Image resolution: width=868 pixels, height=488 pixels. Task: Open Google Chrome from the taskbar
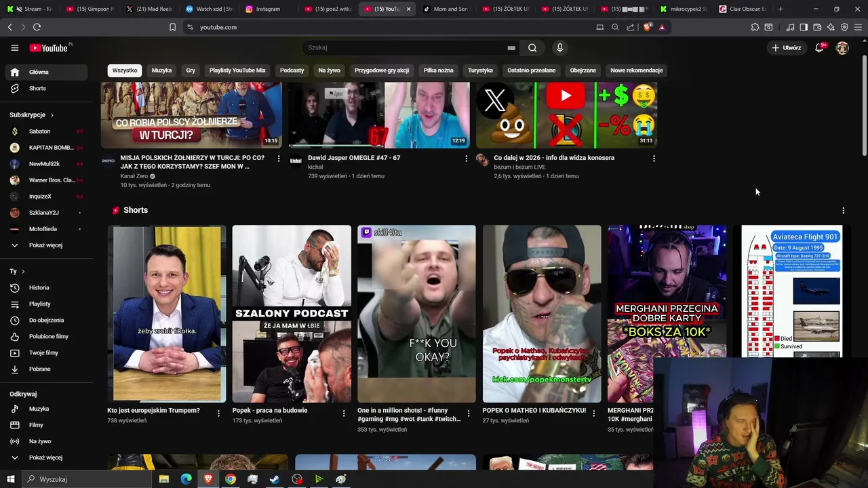pos(231,479)
